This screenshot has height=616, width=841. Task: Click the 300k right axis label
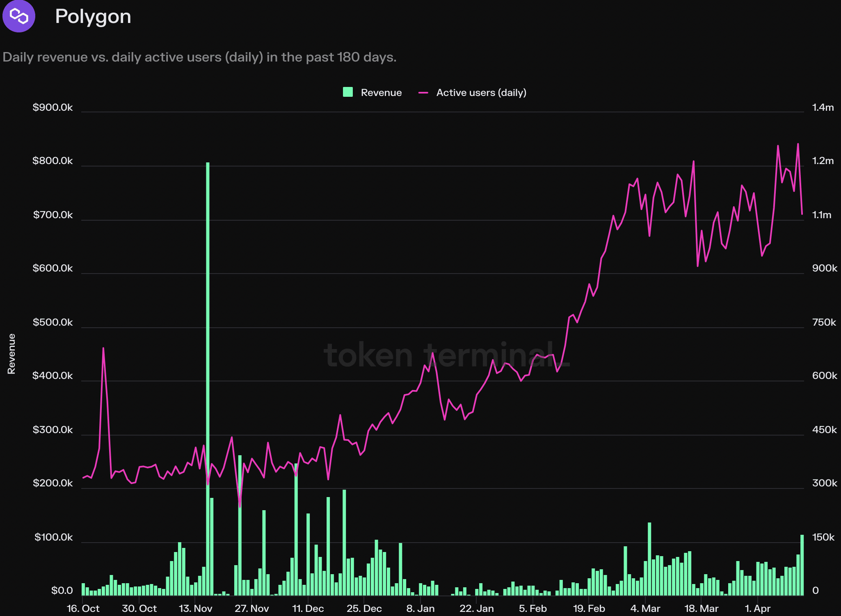825,483
